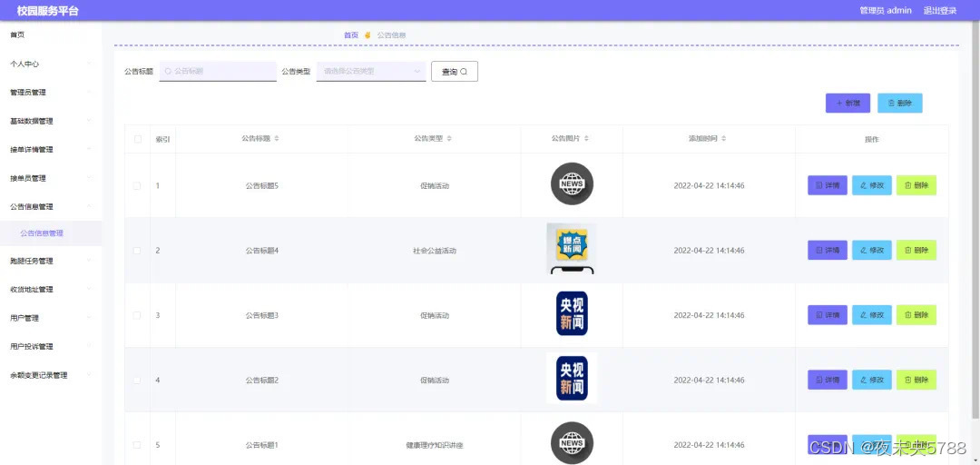Screen dimensions: 980x465
Task: Open the 央视新闻 image in row 公告标题2
Action: pyautogui.click(x=572, y=378)
